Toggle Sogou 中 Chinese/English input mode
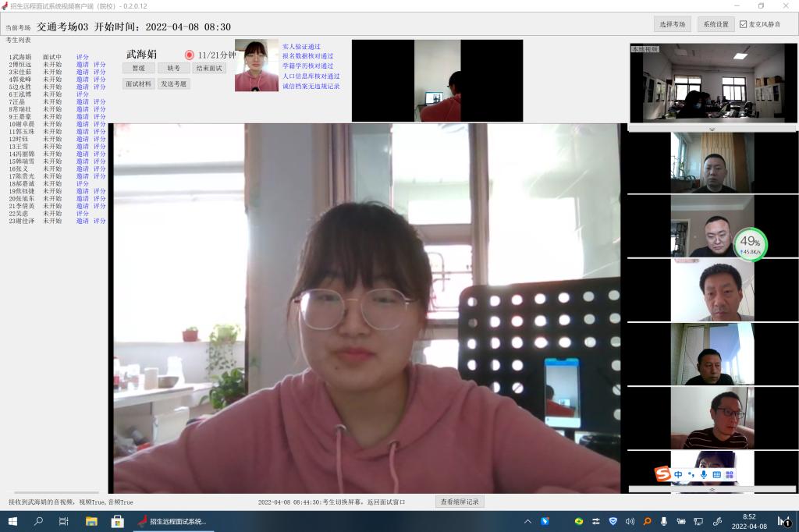This screenshot has height=532, width=799. (678, 474)
